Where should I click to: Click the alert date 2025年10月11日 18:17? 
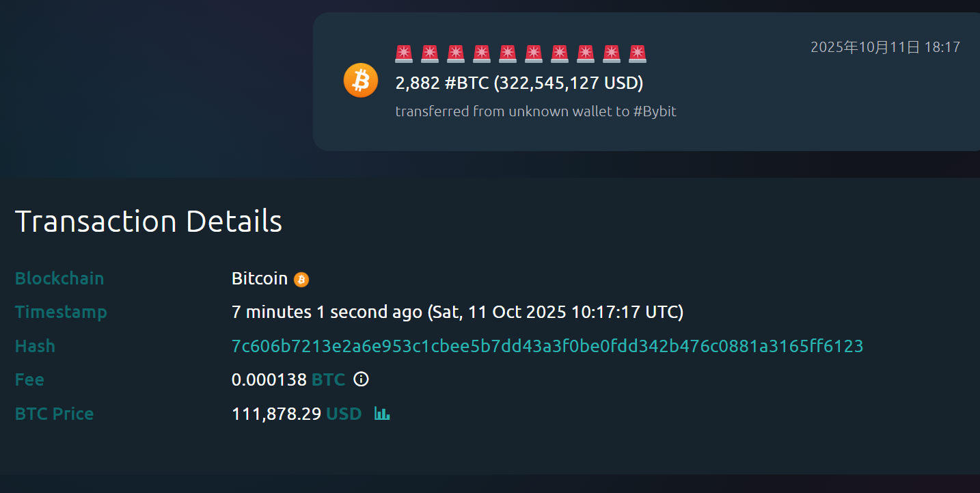click(885, 47)
